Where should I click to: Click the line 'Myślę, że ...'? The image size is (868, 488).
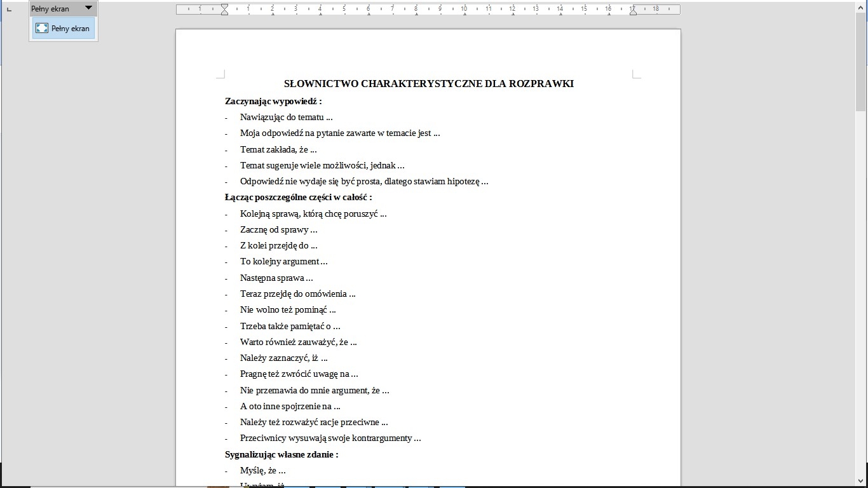(x=262, y=471)
